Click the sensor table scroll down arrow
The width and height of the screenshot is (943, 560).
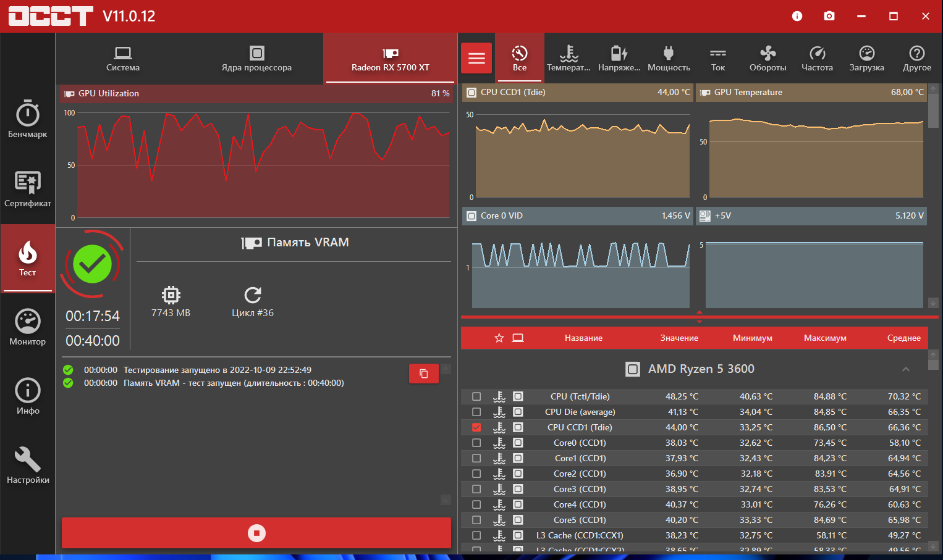pos(933,546)
